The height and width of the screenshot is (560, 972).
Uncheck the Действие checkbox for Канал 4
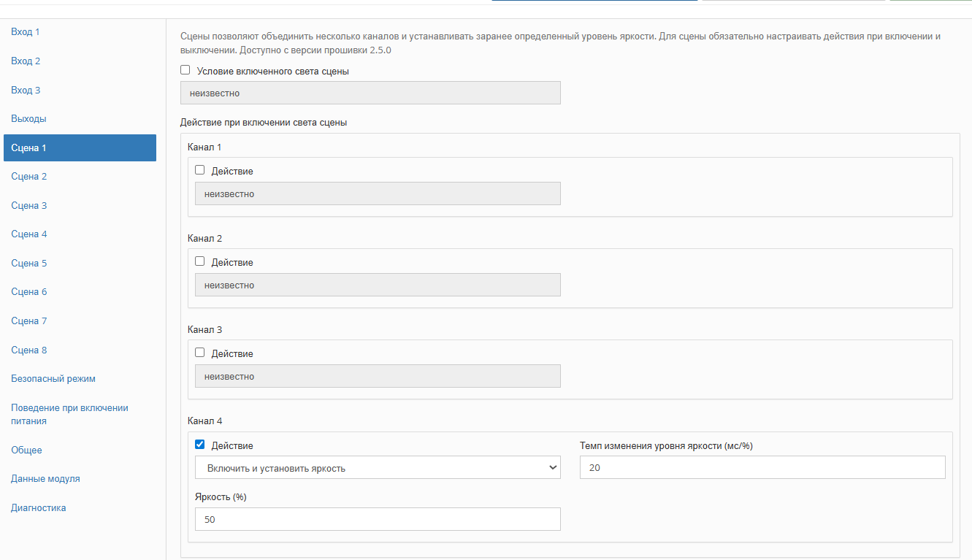click(200, 445)
